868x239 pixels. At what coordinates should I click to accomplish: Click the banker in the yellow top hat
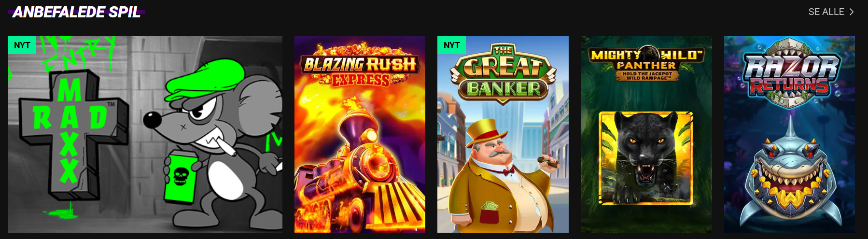(x=502, y=174)
